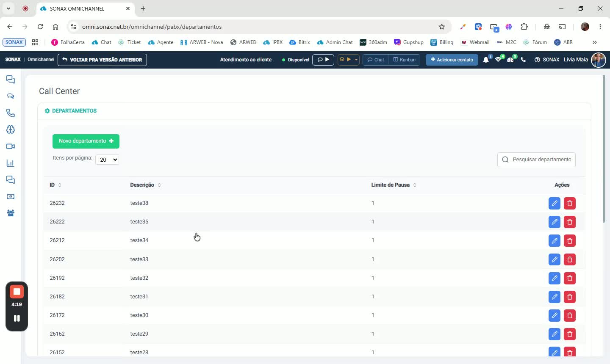Delete department teste35
This screenshot has height=364, width=610.
pos(570,222)
